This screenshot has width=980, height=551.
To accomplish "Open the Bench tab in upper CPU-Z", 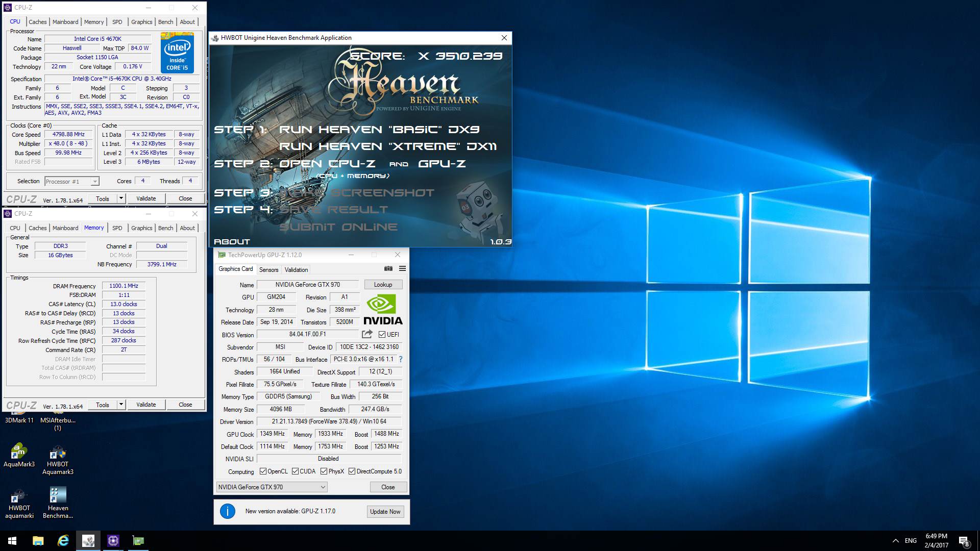I will pos(165,22).
